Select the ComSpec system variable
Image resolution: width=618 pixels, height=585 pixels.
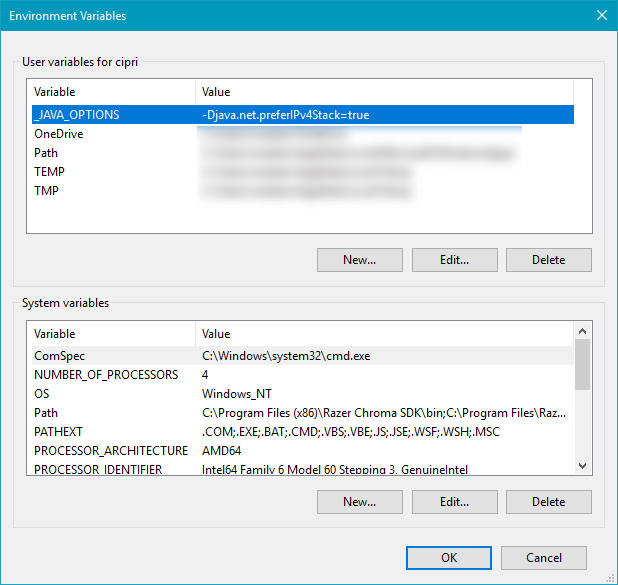pos(303,356)
